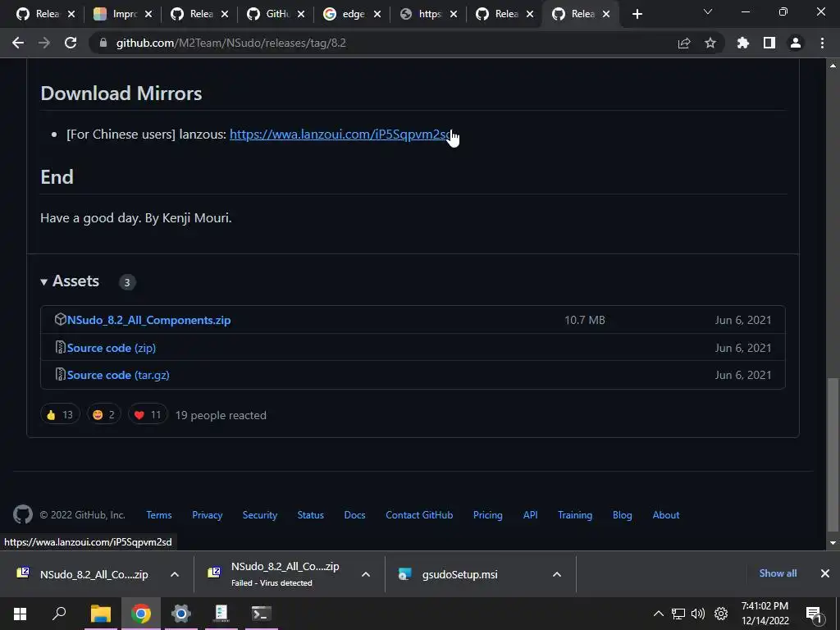
Task: Open the Chrome profile avatar
Action: (x=796, y=43)
